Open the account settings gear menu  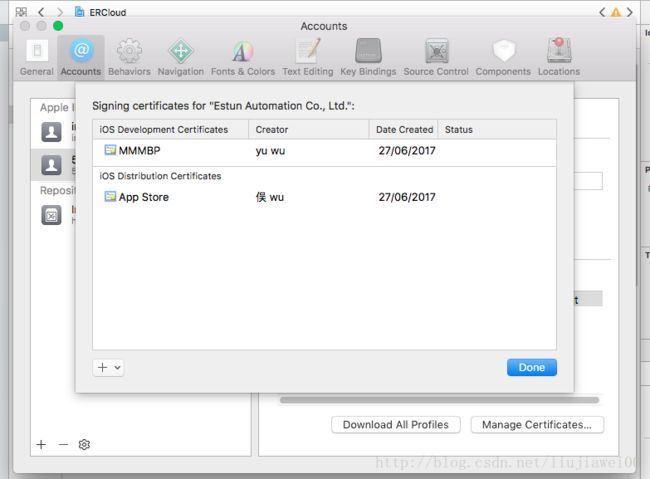pyautogui.click(x=84, y=445)
